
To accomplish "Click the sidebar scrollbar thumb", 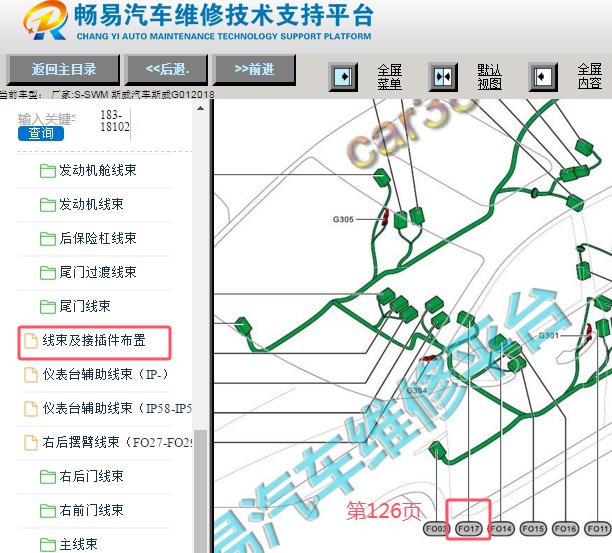I will [x=201, y=491].
